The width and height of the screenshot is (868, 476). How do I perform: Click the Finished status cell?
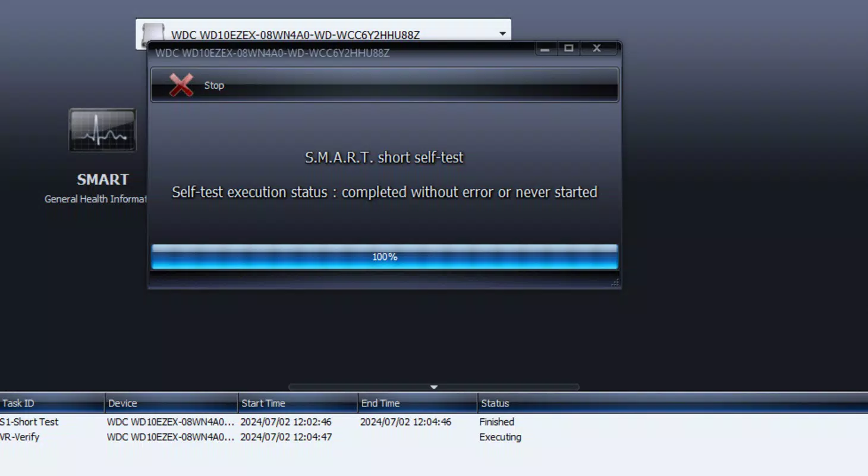click(x=496, y=422)
